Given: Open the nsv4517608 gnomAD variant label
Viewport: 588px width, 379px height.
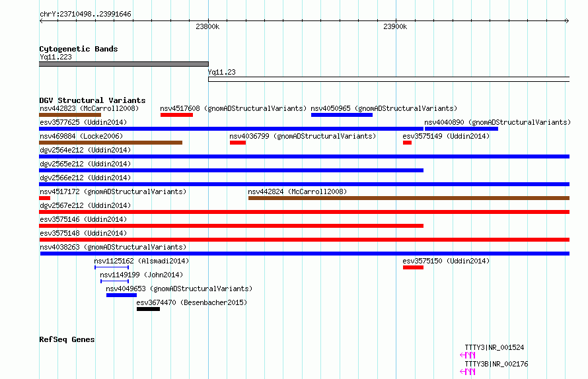Looking at the screenshot, I should [x=233, y=108].
